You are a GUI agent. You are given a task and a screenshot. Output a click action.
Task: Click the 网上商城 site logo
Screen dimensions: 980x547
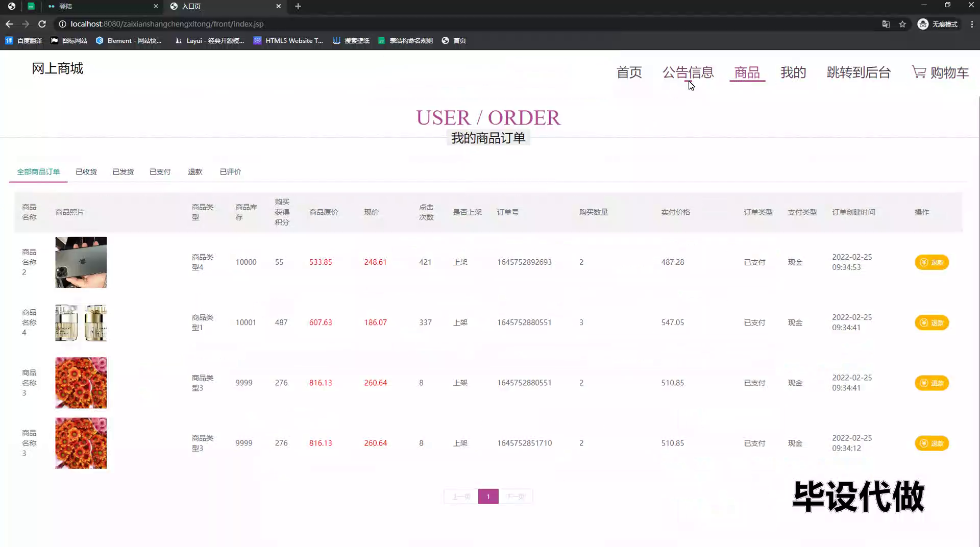tap(57, 68)
